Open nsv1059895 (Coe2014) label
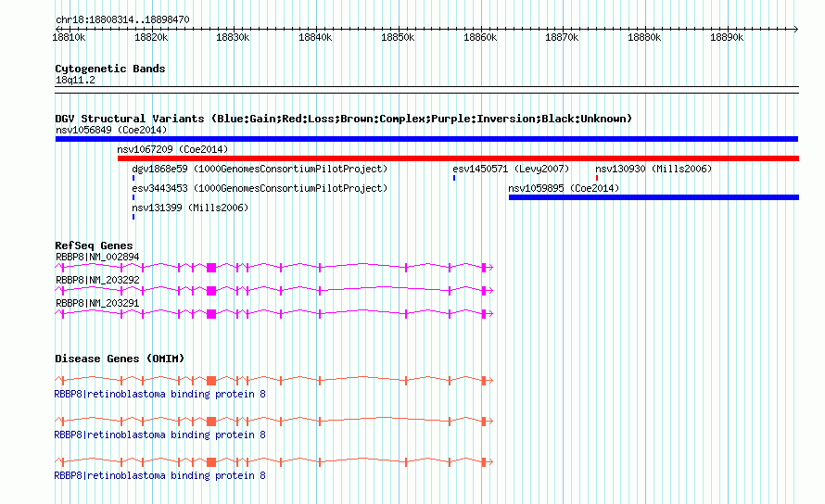The image size is (825, 504). coord(564,188)
